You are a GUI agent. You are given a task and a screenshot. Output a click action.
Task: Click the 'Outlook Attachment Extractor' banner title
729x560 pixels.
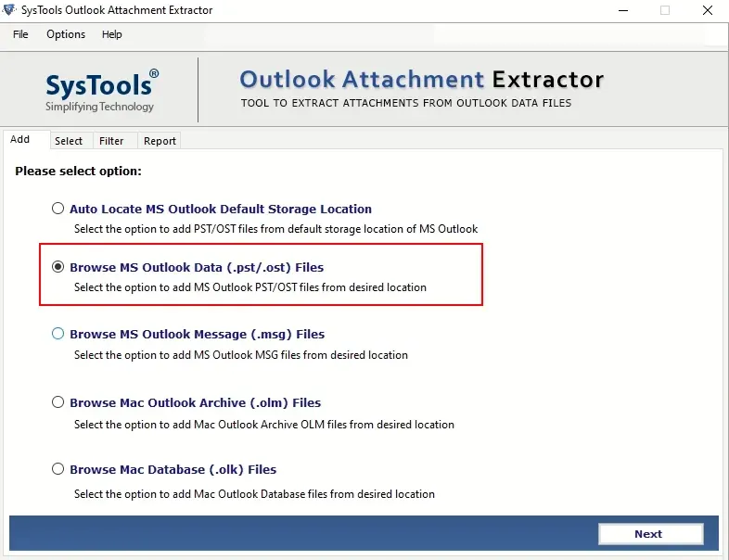click(x=422, y=80)
